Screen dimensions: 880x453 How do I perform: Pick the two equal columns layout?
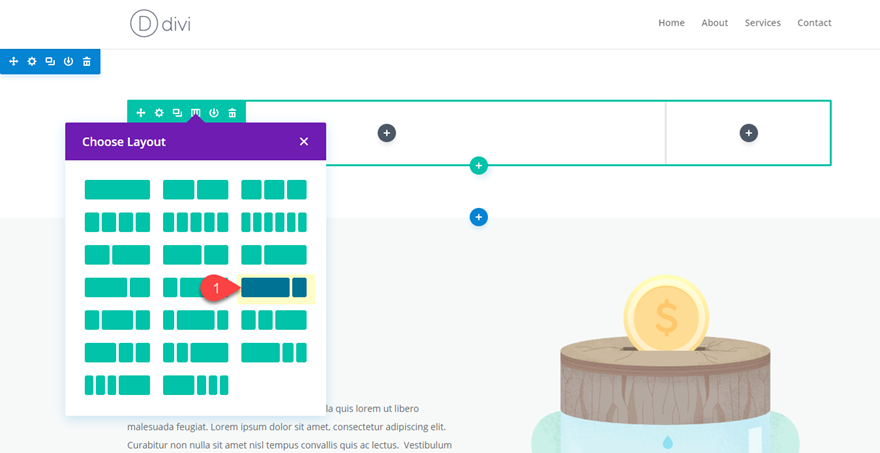195,190
